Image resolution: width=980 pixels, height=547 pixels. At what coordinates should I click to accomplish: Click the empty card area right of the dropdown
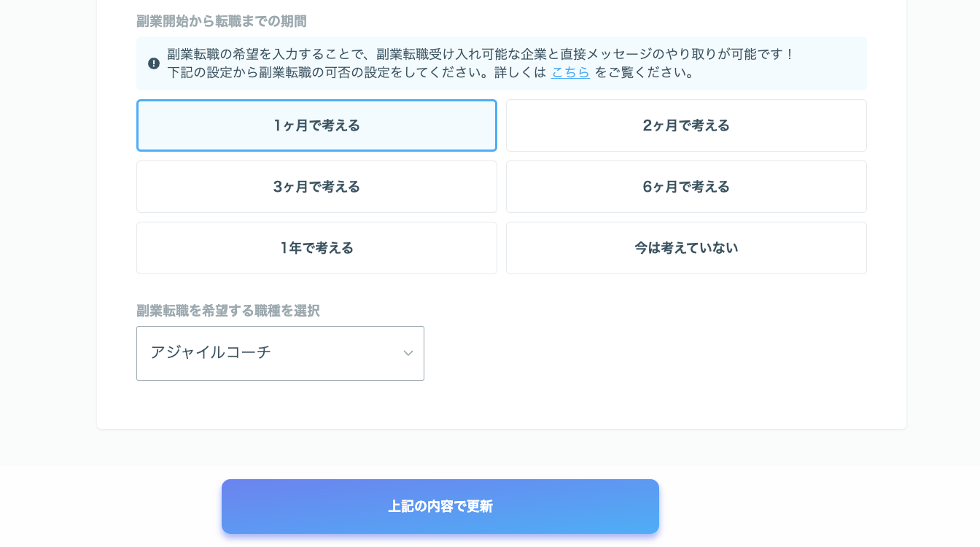point(656,353)
